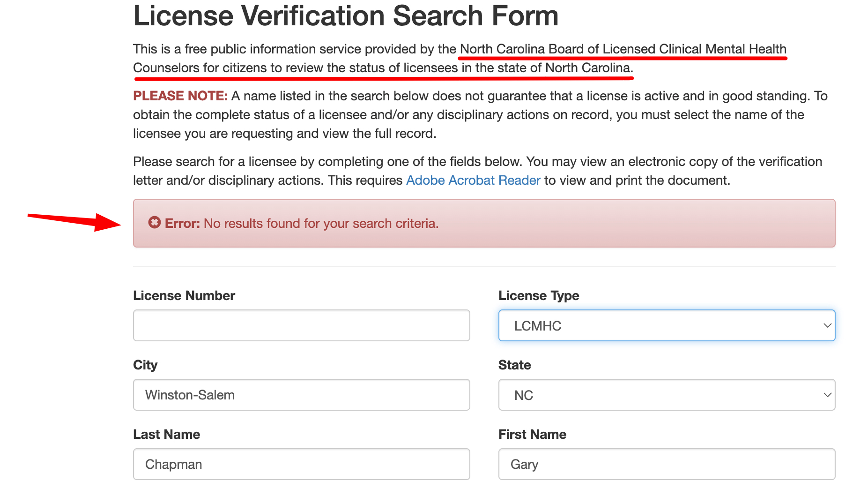Click the License Number field label
The image size is (868, 504).
point(184,296)
